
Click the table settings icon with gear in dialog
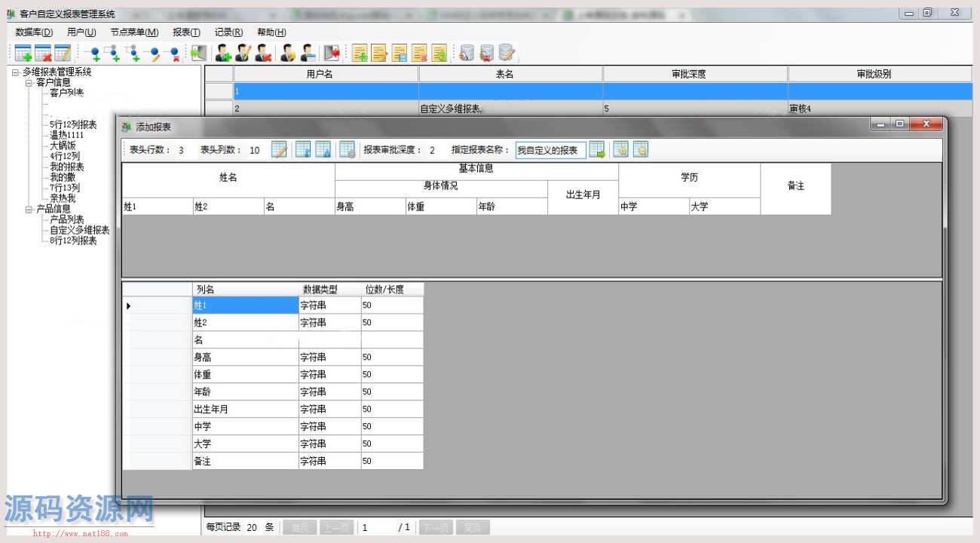[347, 149]
